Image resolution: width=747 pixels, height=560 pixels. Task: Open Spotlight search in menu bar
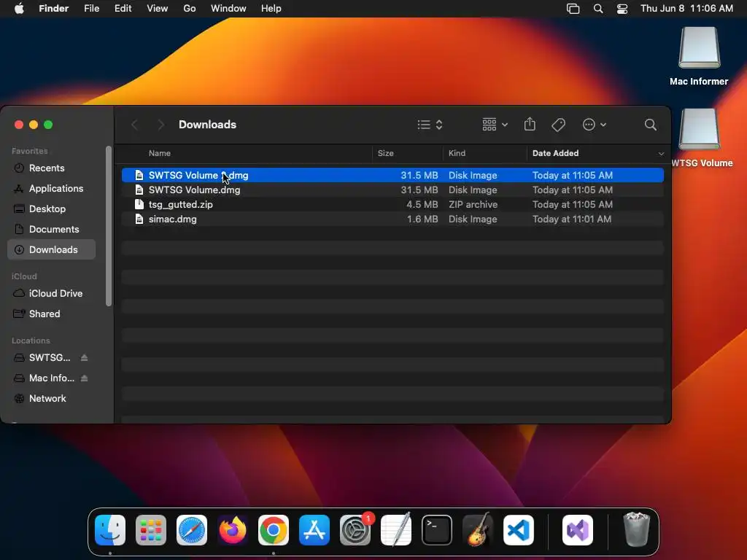[598, 9]
